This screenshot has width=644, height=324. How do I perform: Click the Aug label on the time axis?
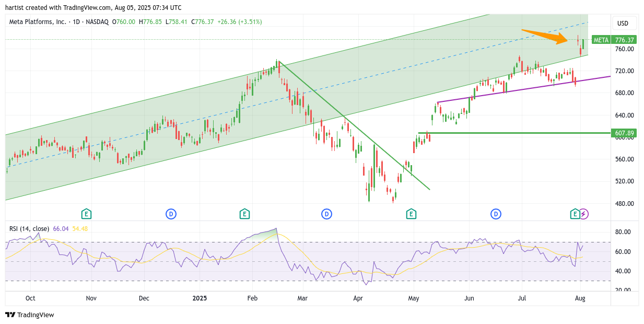(x=580, y=298)
